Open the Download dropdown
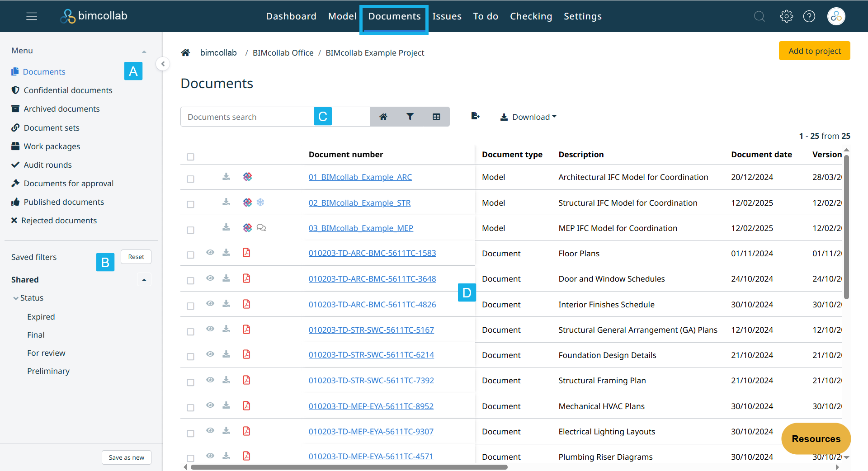 528,117
